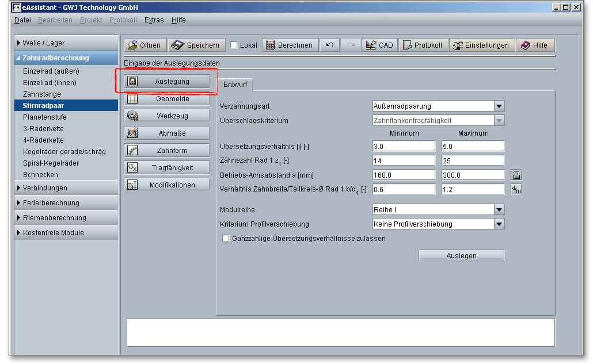This screenshot has height=364, width=593.
Task: Open Einstellungen settings in toolbar
Action: pos(481,45)
